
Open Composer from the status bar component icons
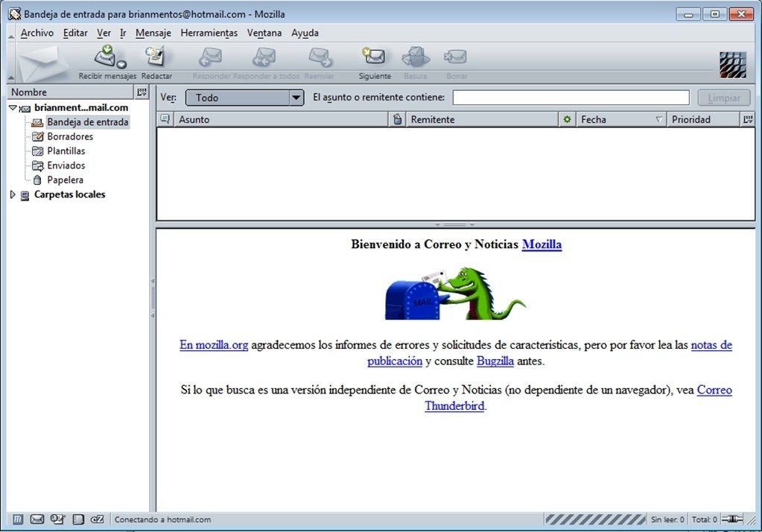click(x=57, y=519)
